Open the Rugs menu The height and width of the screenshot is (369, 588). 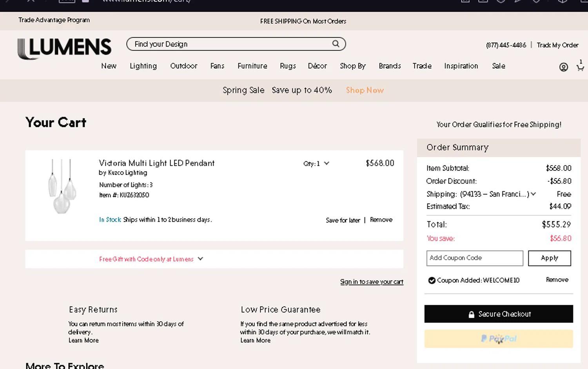288,66
